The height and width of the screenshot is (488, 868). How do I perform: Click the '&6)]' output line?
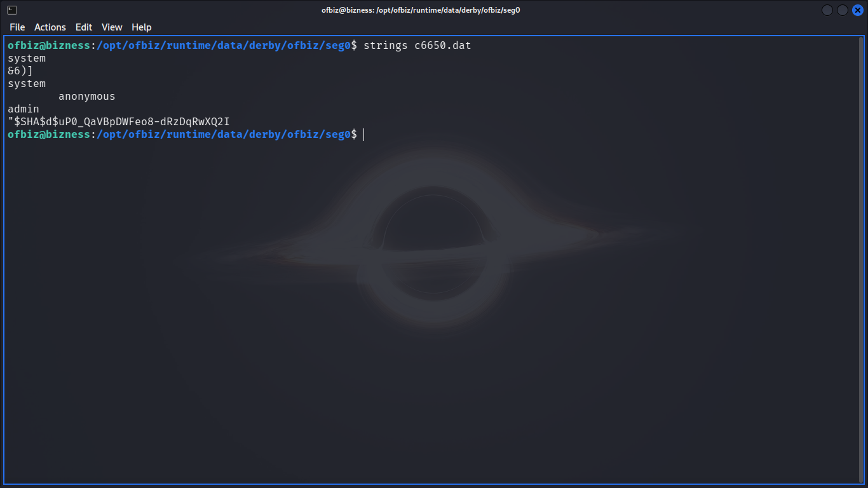[x=20, y=71]
